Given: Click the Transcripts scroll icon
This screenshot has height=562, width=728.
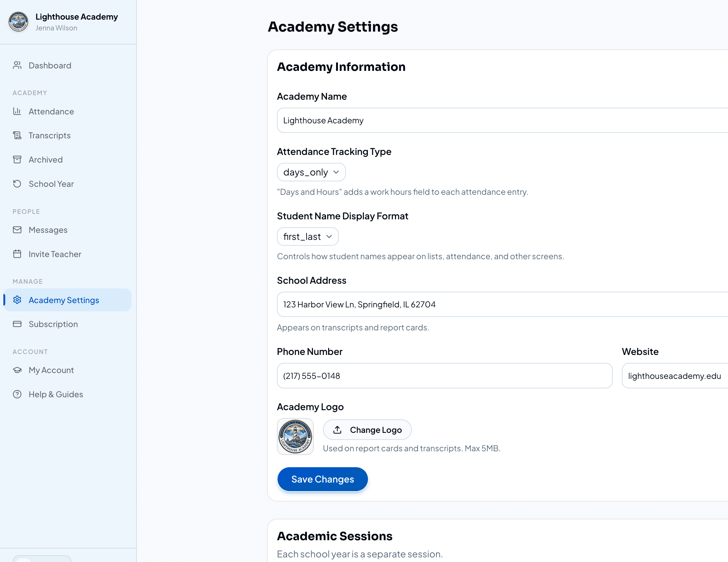Looking at the screenshot, I should click(17, 135).
